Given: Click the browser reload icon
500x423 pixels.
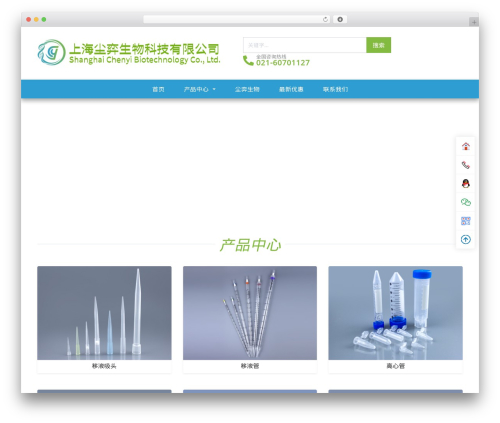Looking at the screenshot, I should (x=325, y=19).
